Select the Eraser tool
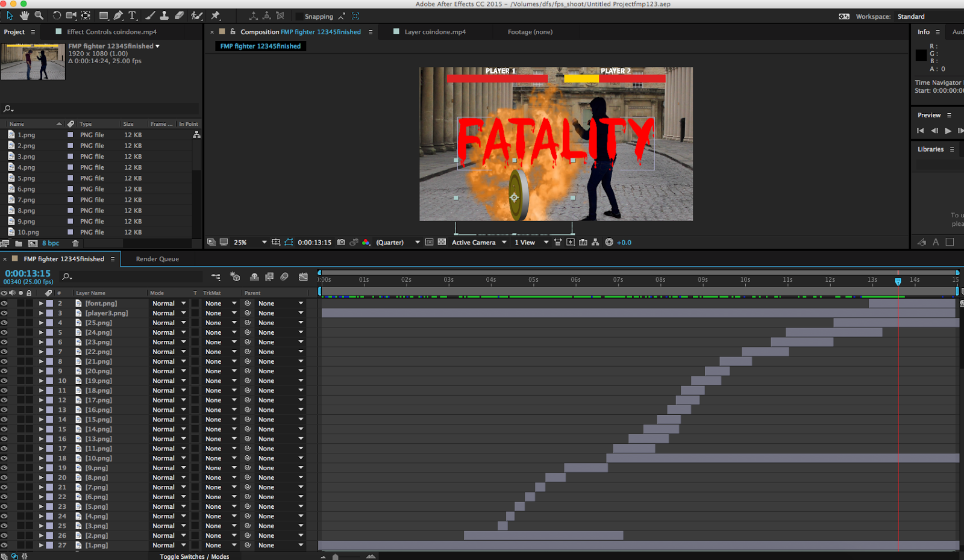 click(x=179, y=16)
